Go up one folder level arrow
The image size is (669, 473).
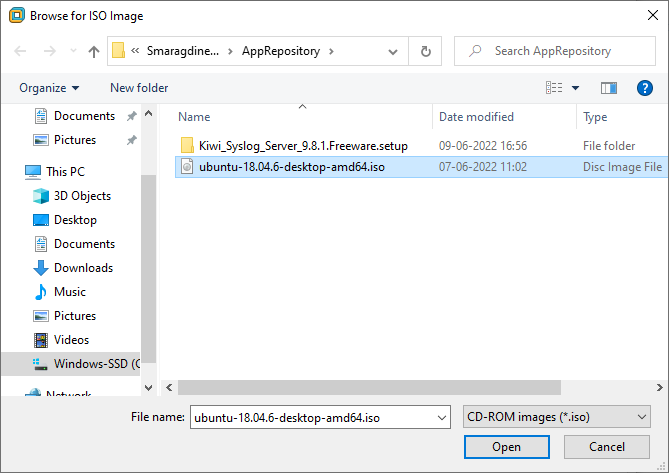click(93, 52)
